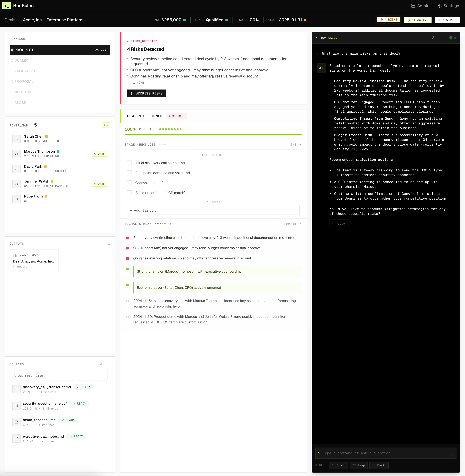Screen dimensions: 465x476
Task: Copy the AI response using the Copy button
Action: (x=339, y=223)
